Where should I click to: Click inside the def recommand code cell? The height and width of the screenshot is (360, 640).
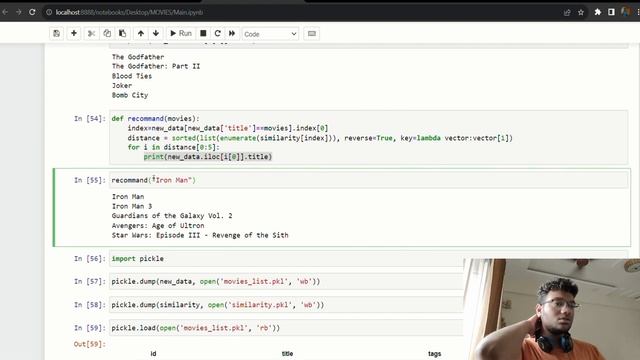coord(369,138)
